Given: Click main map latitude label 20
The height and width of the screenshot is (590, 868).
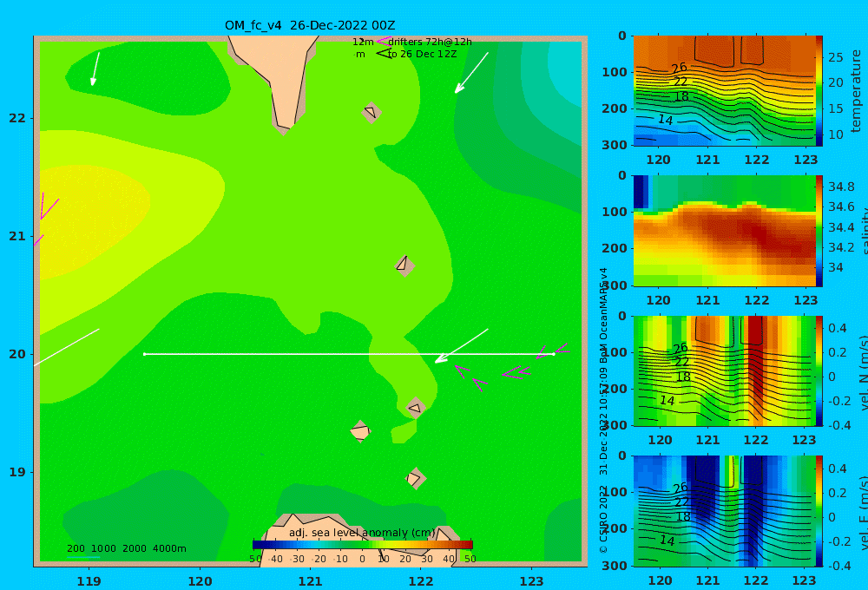Looking at the screenshot, I should [17, 354].
